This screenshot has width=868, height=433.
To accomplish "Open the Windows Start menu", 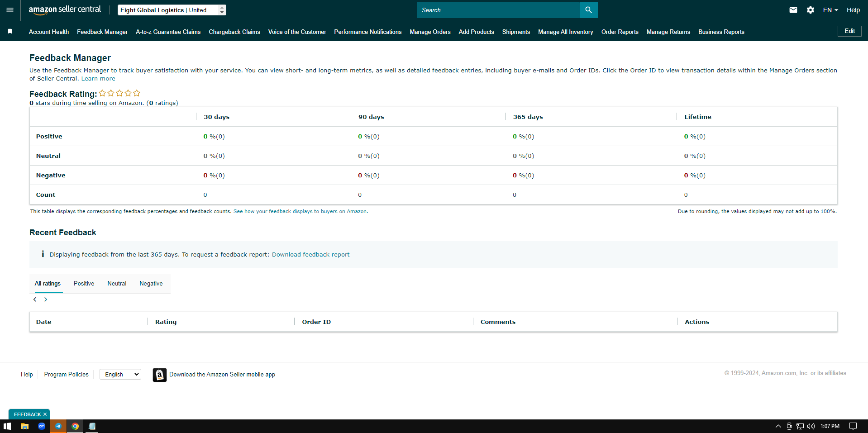I will tap(7, 426).
